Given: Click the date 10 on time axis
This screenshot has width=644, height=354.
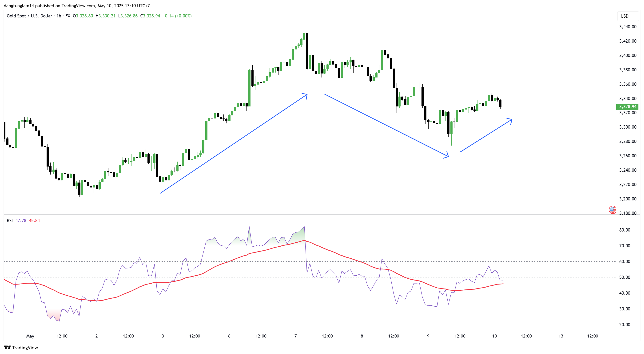Looking at the screenshot, I should 494,336.
